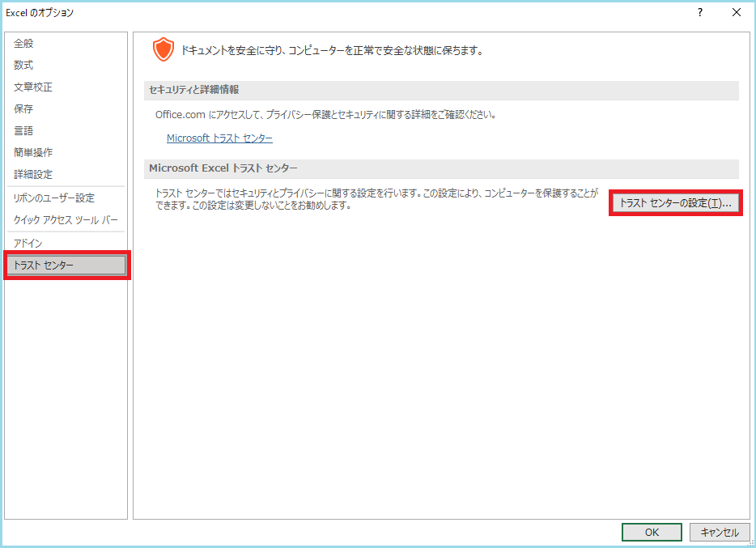Click the トラスト センターの設定(T)... button
756x548 pixels.
click(676, 203)
